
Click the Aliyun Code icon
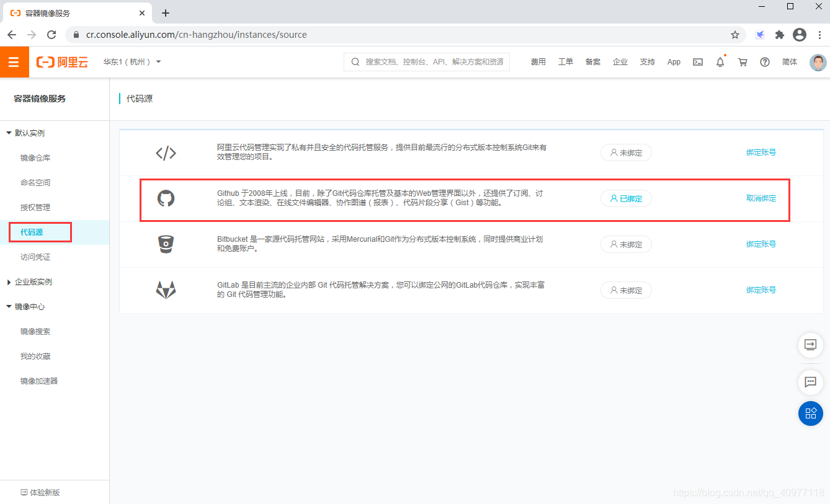pyautogui.click(x=166, y=153)
